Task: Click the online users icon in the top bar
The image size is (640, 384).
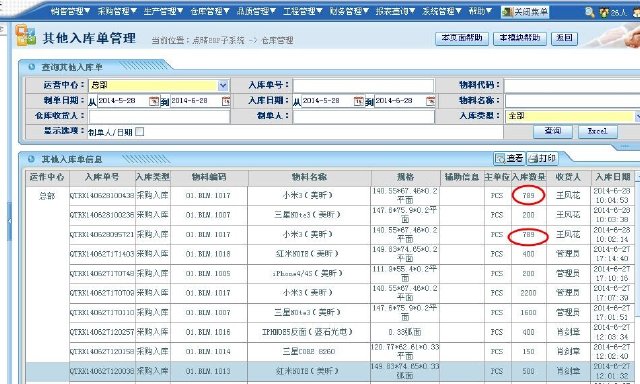Action: [x=604, y=13]
